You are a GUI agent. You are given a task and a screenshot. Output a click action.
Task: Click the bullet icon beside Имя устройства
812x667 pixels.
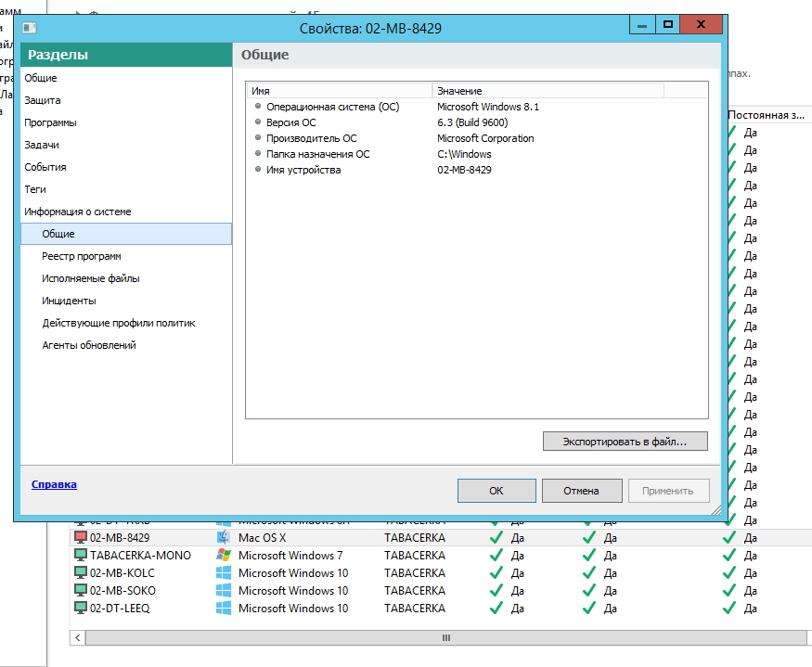pos(258,170)
